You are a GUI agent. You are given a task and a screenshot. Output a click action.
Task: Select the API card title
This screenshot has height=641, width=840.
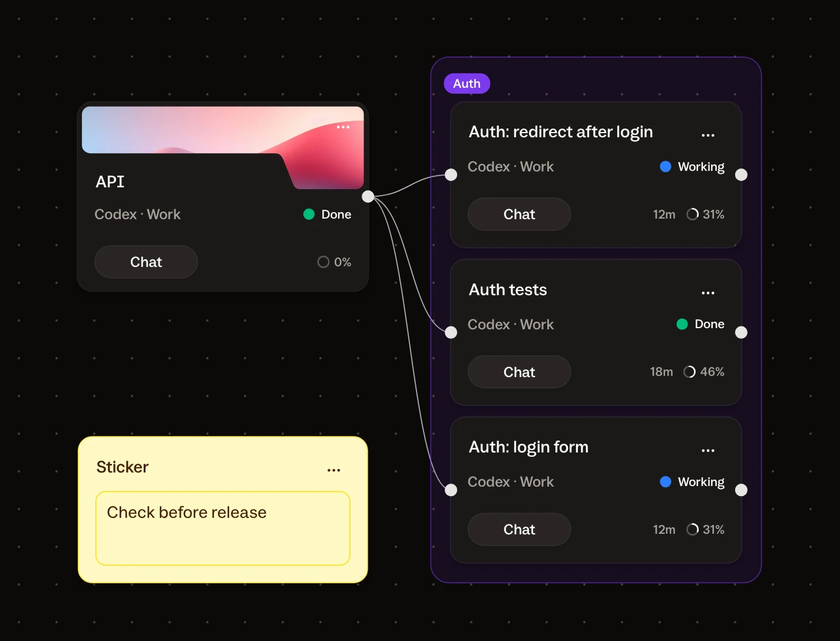tap(110, 181)
